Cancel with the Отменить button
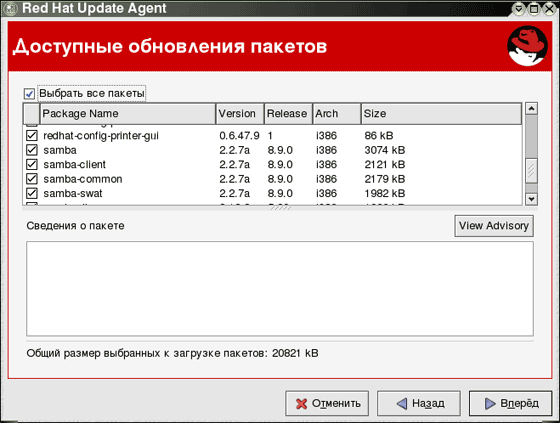Viewport: 560px width, 423px height. coord(327,403)
